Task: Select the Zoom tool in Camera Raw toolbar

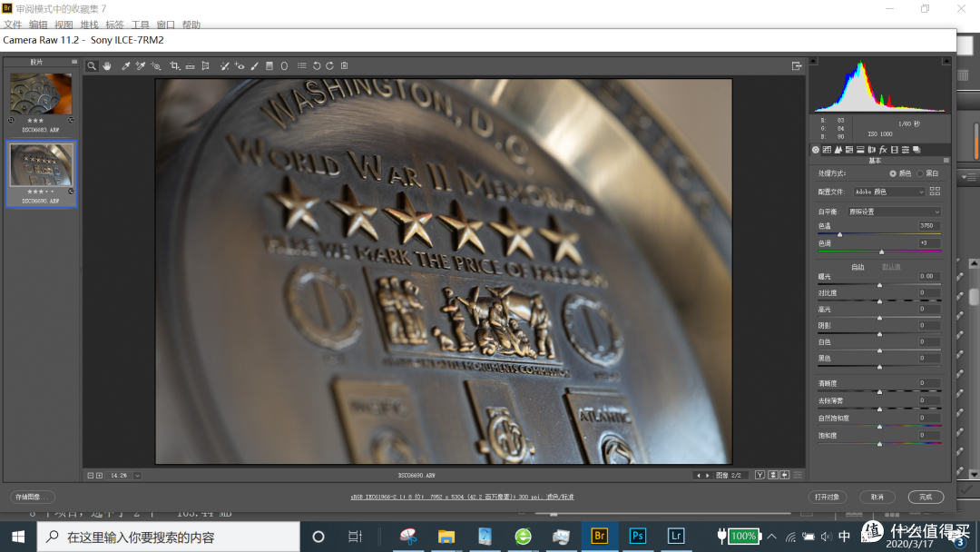Action: pyautogui.click(x=92, y=66)
